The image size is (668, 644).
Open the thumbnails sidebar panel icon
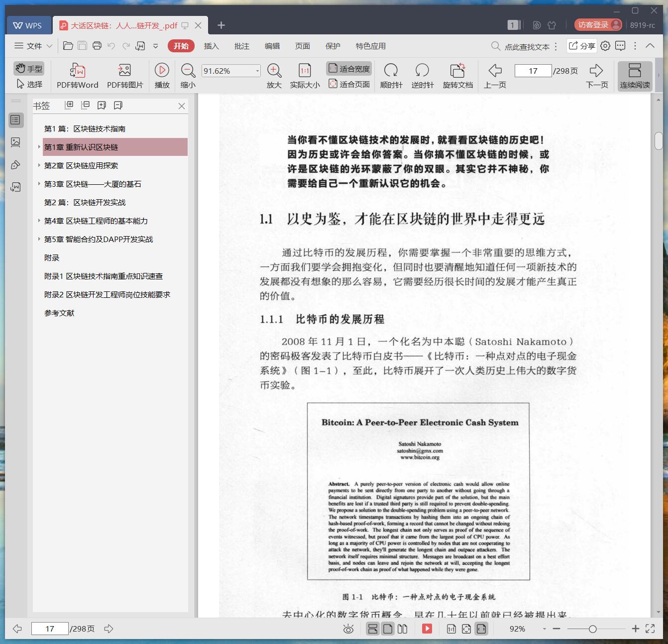pos(15,142)
